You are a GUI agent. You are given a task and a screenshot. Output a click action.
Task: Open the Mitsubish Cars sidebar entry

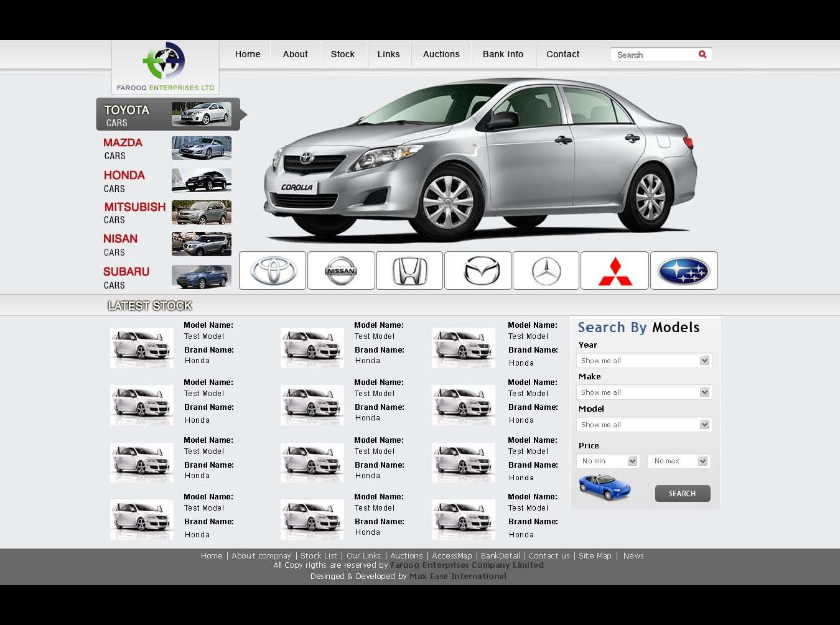167,213
